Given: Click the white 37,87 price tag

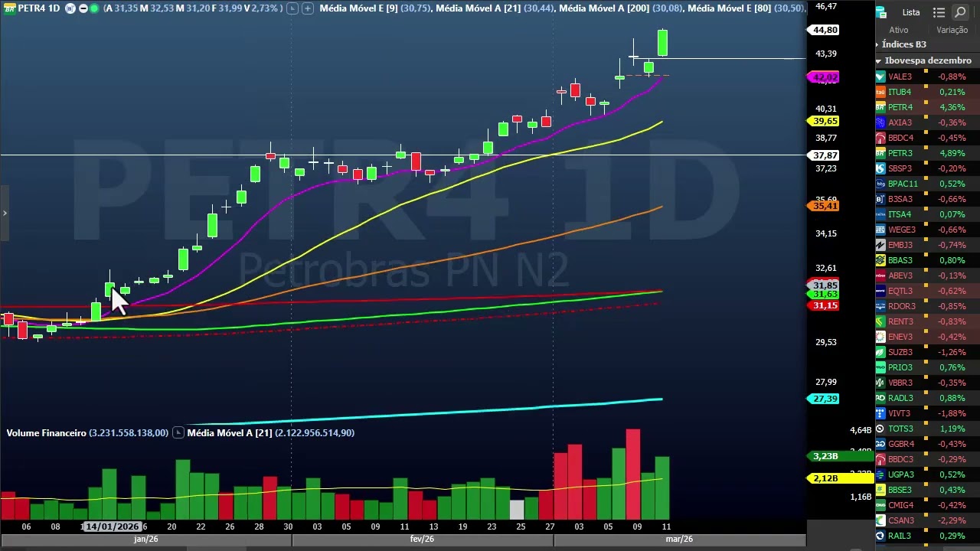Looking at the screenshot, I should pyautogui.click(x=825, y=155).
